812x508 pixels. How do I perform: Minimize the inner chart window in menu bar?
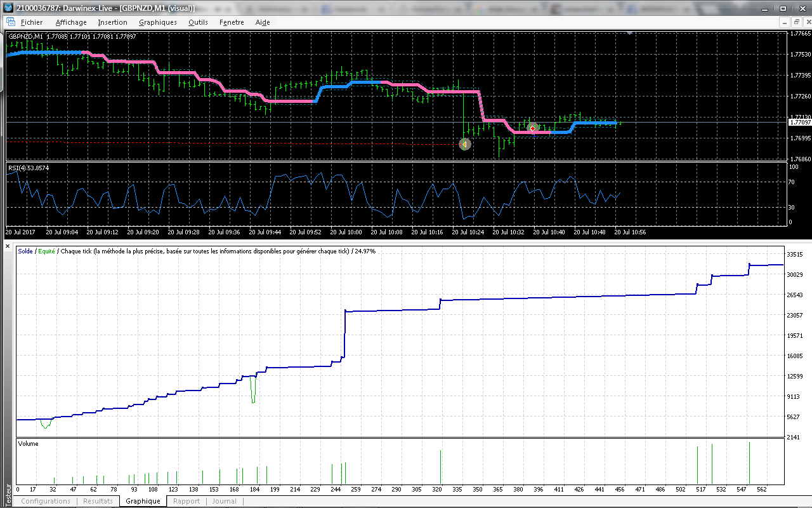click(x=784, y=22)
